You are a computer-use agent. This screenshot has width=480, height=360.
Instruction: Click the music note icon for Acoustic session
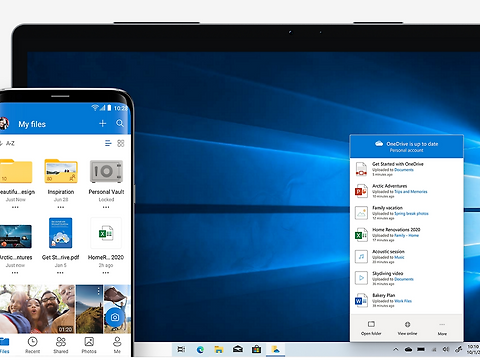[x=361, y=257]
